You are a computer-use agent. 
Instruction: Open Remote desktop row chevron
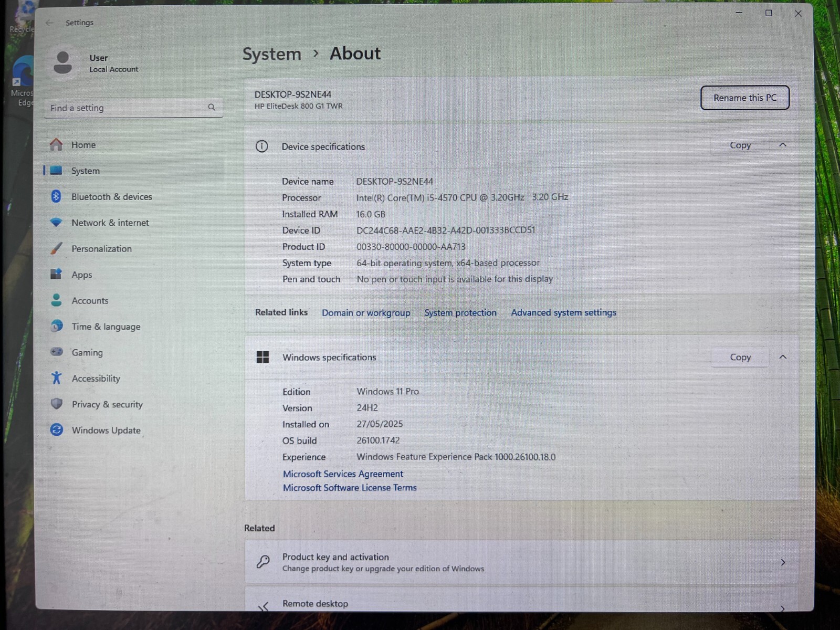coord(783,608)
